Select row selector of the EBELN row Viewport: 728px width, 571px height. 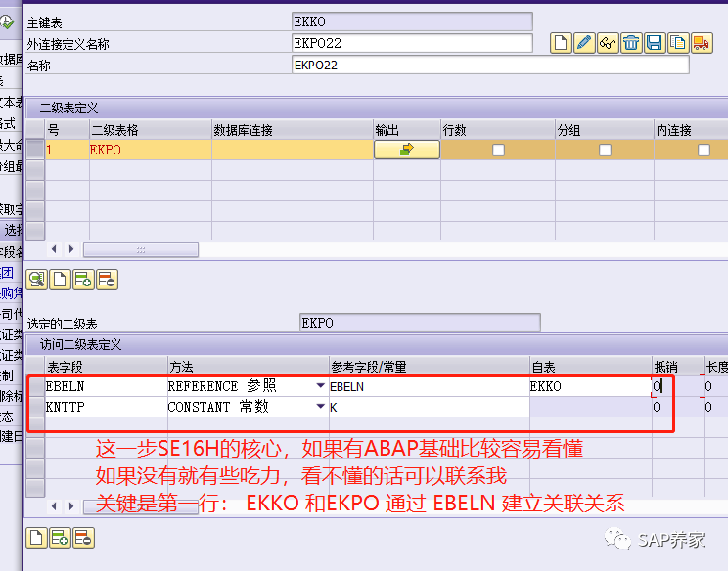(36, 386)
